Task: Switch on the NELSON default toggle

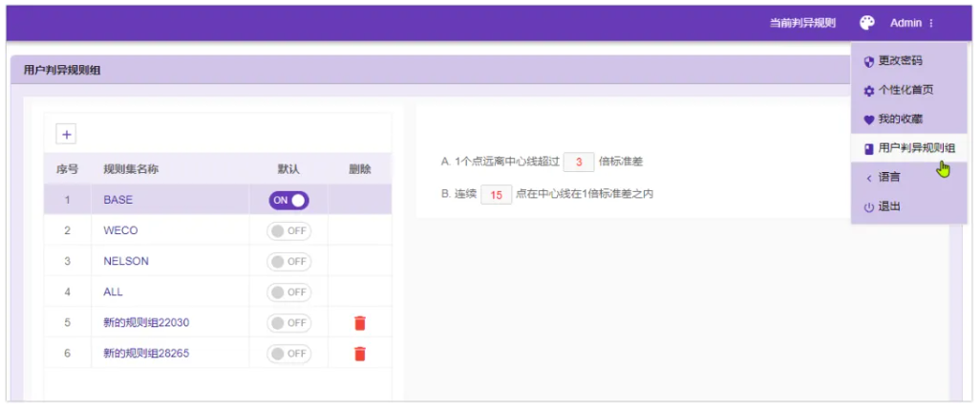Action: (x=288, y=262)
